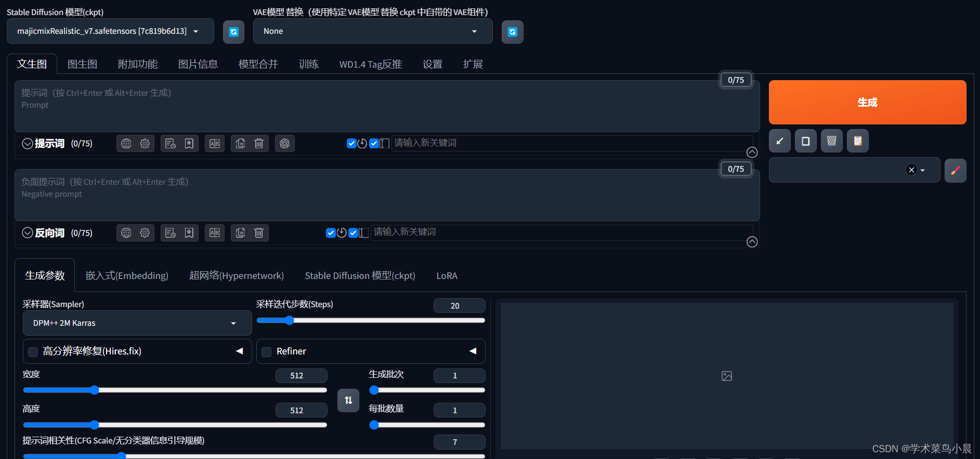Click the blank notepad icon below 生成
The height and width of the screenshot is (459, 980).
coord(806,141)
